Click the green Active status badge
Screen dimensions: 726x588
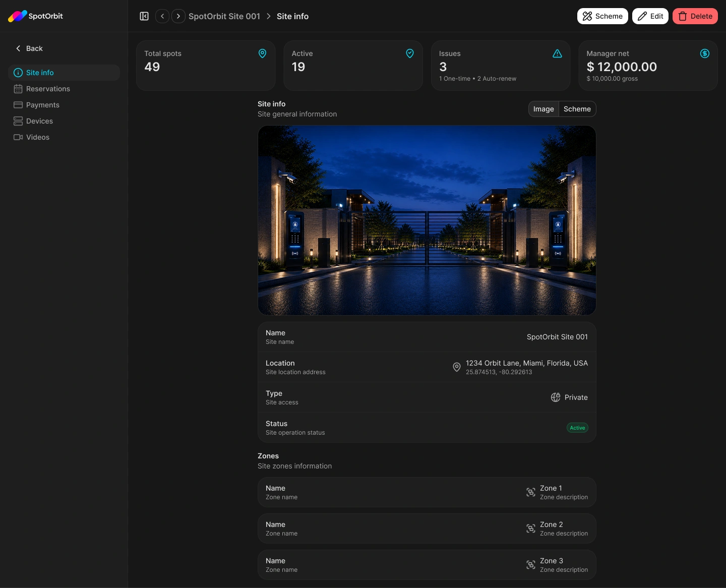click(577, 428)
